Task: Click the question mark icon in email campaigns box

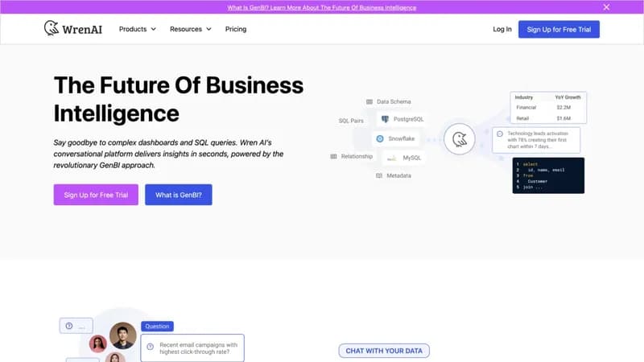Action: 150,347
